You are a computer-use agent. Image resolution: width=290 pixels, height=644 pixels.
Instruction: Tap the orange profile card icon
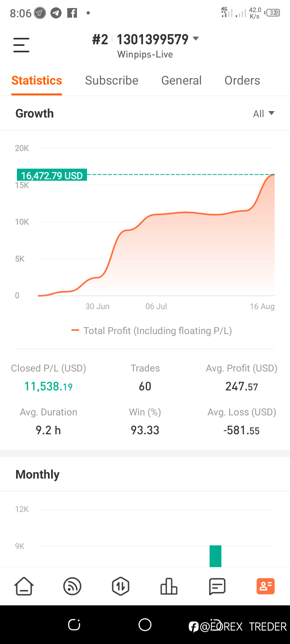265,586
